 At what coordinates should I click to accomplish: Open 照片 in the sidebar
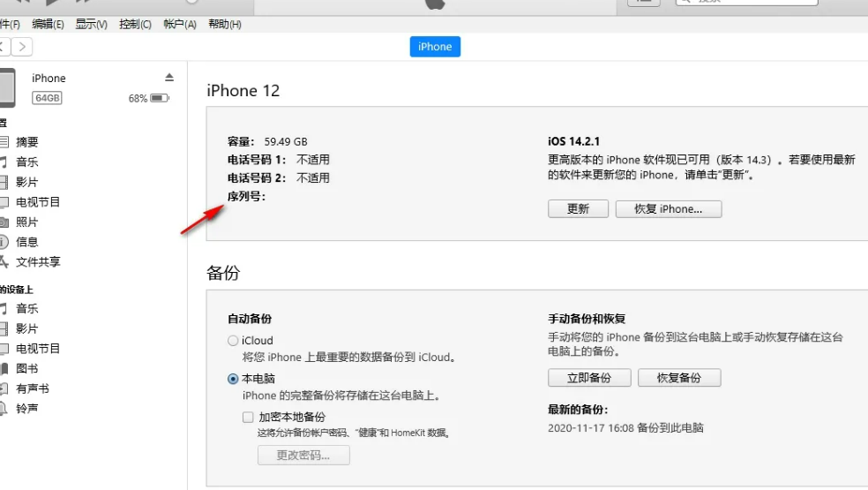point(27,222)
